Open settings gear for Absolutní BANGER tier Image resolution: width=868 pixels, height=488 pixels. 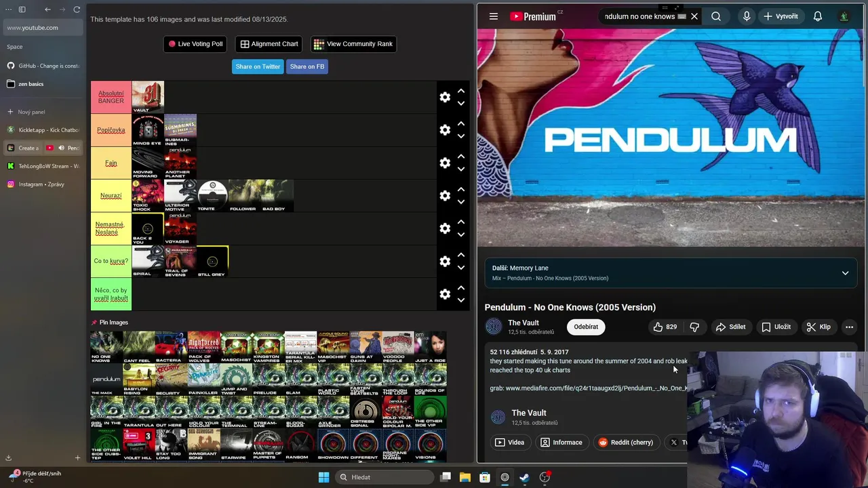[x=445, y=97]
